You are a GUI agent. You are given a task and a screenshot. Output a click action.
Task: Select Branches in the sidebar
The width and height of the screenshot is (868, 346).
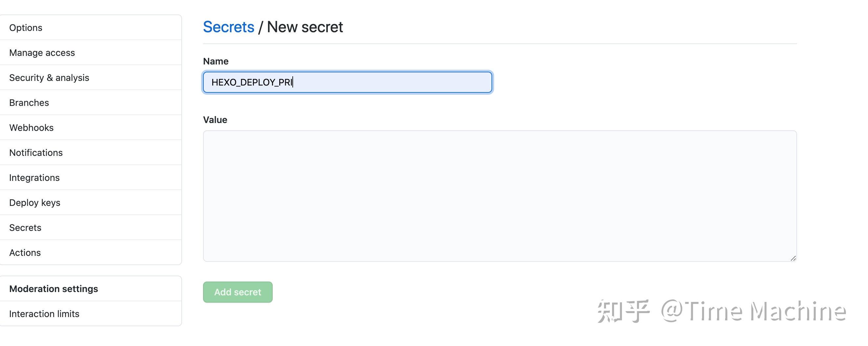tap(29, 103)
